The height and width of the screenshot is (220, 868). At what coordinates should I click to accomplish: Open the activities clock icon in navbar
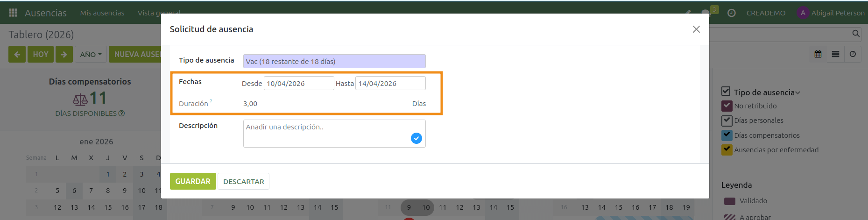point(732,13)
